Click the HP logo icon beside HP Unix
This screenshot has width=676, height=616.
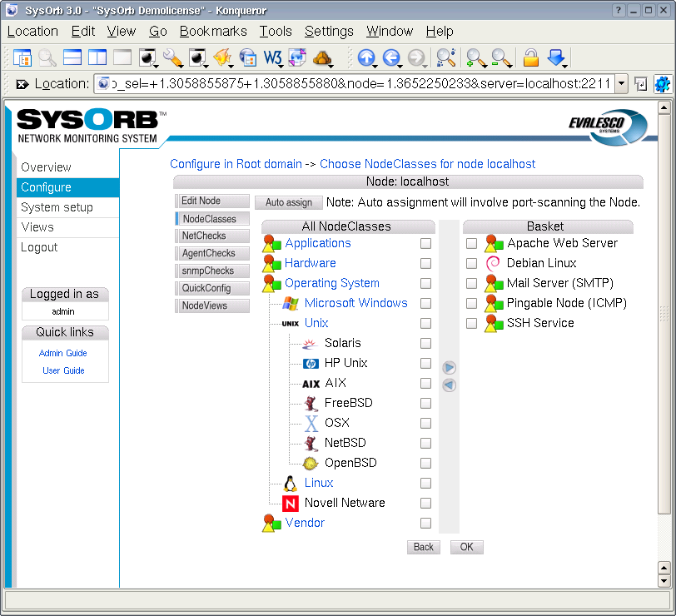(311, 364)
